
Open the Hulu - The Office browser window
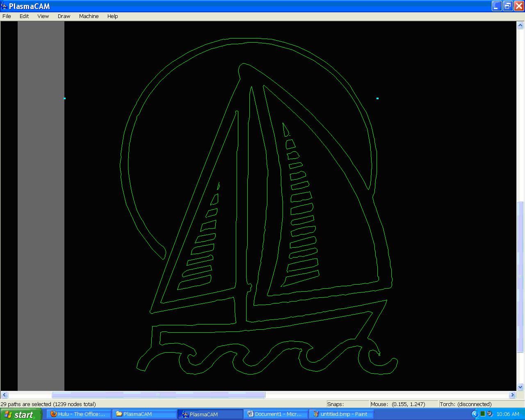[78, 414]
